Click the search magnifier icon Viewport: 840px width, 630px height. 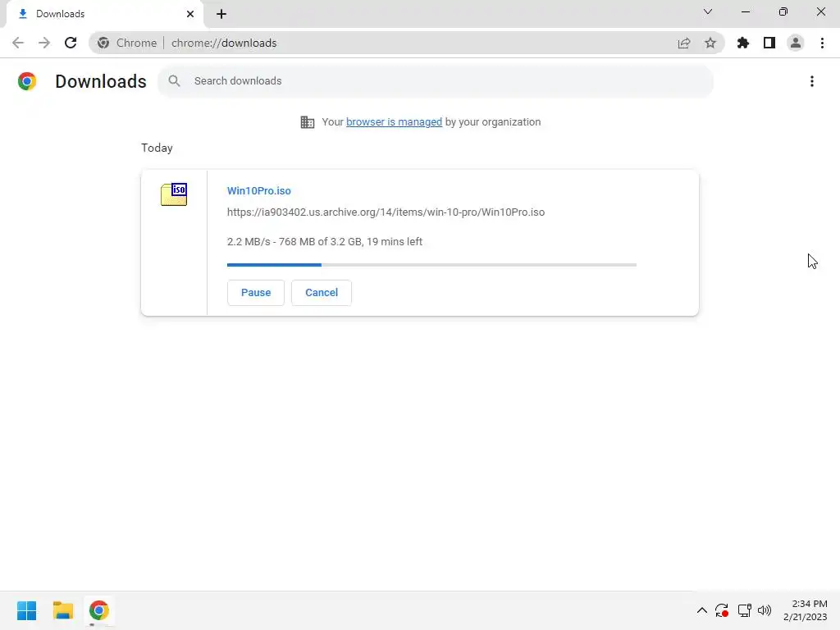(x=174, y=81)
